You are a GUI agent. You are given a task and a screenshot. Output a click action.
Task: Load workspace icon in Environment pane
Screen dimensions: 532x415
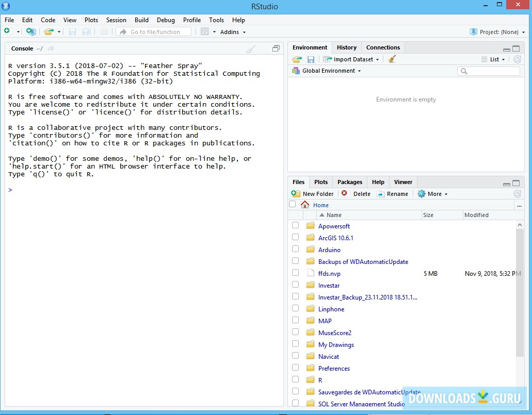coord(297,59)
